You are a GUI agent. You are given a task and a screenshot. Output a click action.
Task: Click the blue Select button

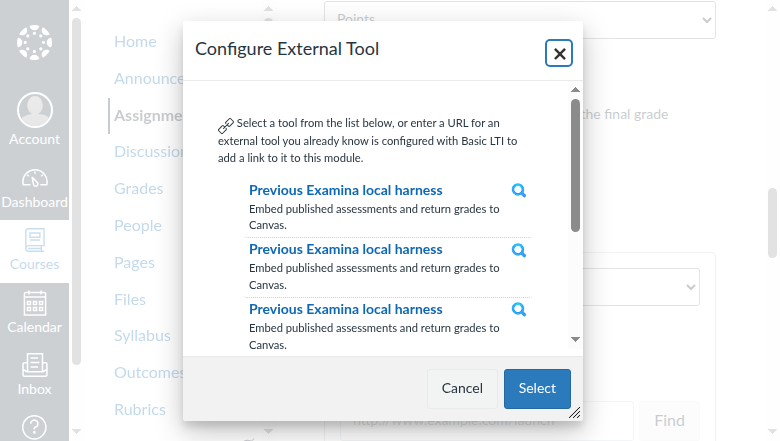tap(537, 388)
